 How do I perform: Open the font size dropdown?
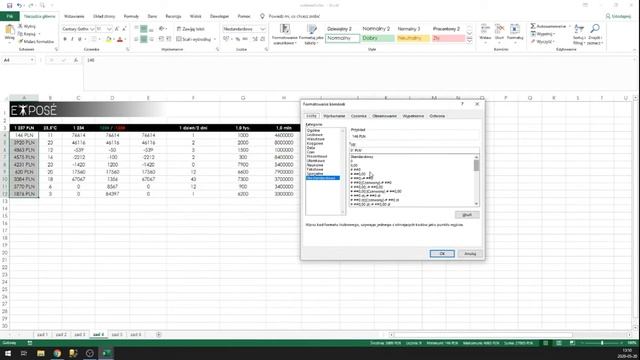click(x=109, y=29)
